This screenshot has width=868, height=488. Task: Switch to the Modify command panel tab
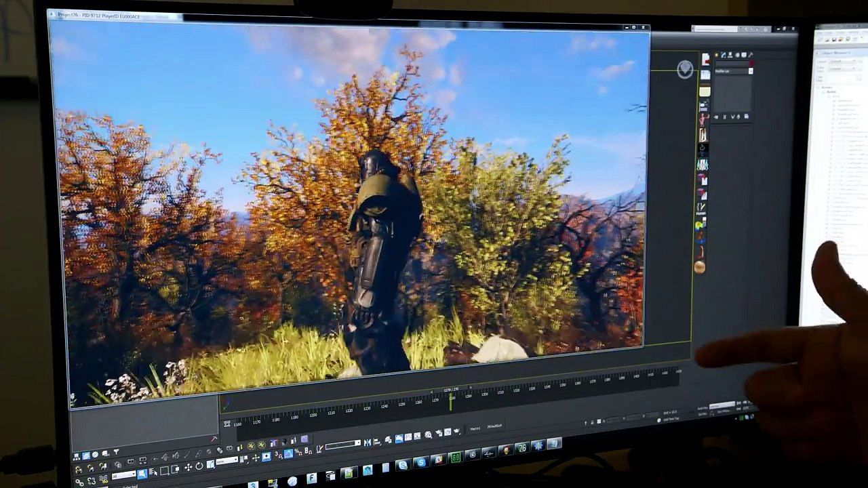pyautogui.click(x=724, y=55)
